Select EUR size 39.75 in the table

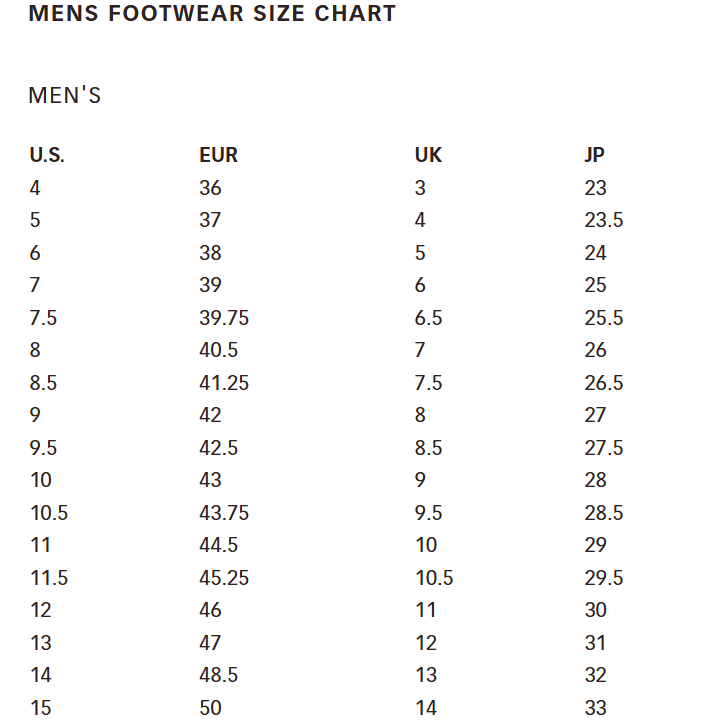224,318
